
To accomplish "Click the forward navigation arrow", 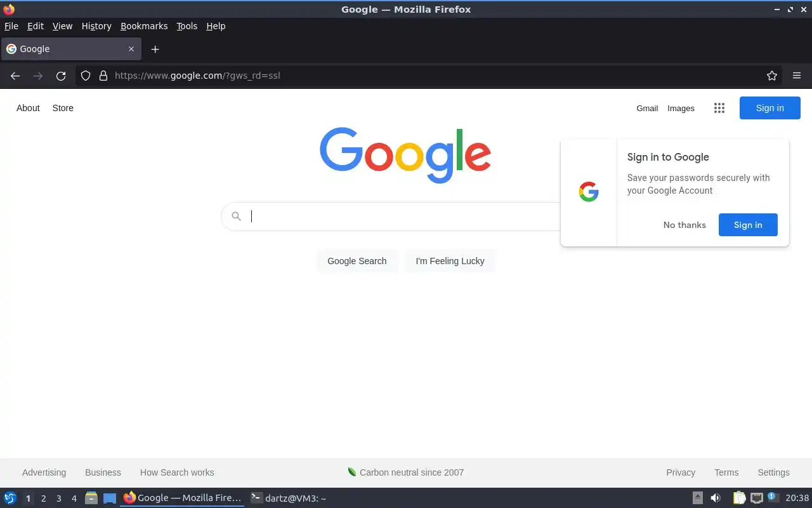I will [x=38, y=76].
